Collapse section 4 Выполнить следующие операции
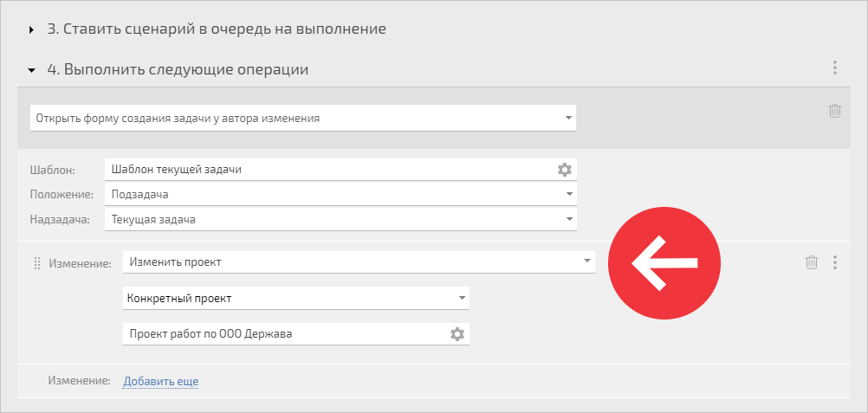This screenshot has width=868, height=413. (x=31, y=70)
